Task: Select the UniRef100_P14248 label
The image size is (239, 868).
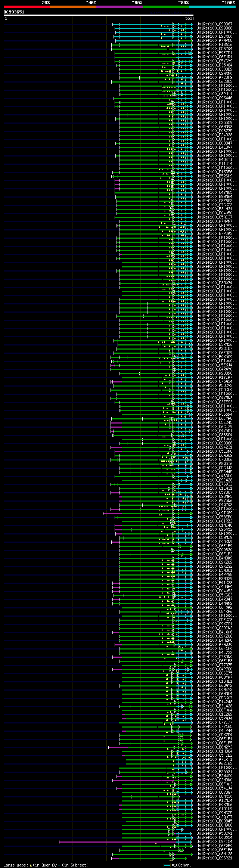Action: coord(214,702)
